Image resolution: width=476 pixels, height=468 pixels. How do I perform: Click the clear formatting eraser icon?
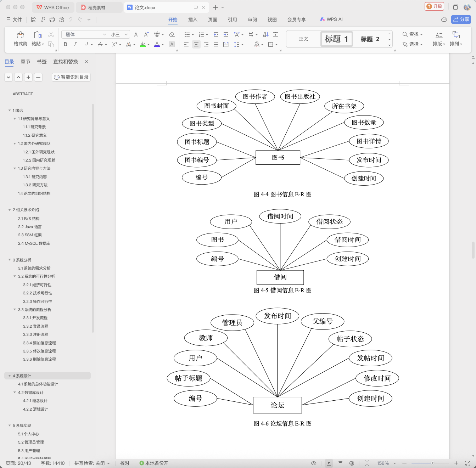click(x=172, y=34)
